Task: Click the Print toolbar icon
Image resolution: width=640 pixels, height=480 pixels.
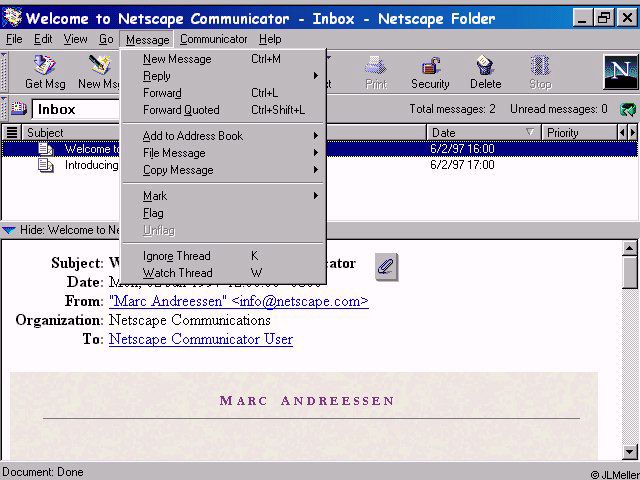Action: pos(376,72)
